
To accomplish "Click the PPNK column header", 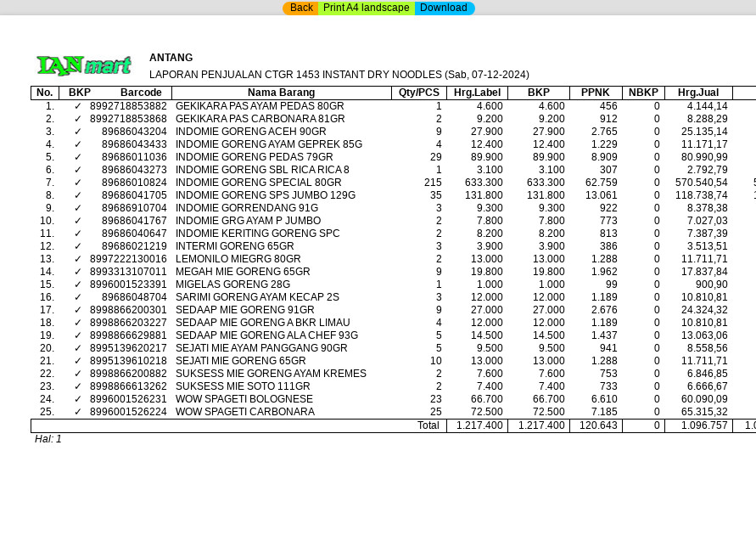I will pyautogui.click(x=596, y=93).
